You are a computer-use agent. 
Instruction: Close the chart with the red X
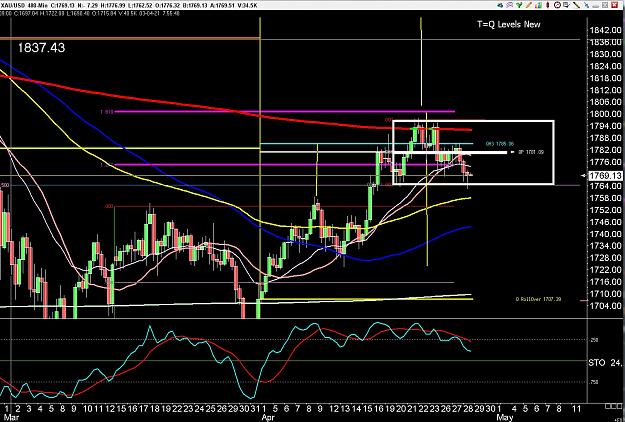[x=614, y=5]
